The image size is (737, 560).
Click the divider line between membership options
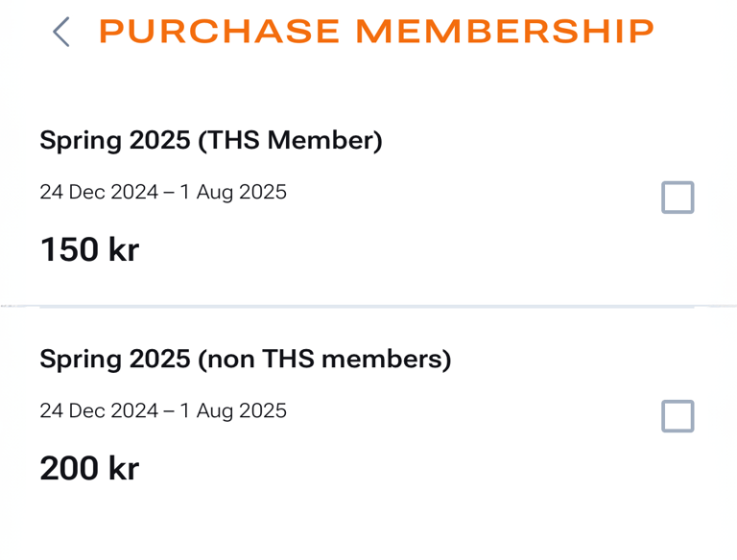click(368, 306)
